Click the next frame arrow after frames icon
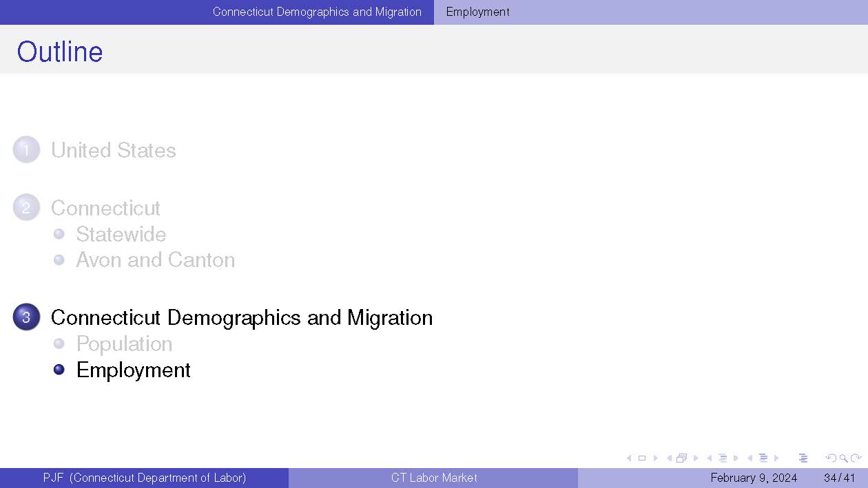This screenshot has height=488, width=868. [x=696, y=458]
